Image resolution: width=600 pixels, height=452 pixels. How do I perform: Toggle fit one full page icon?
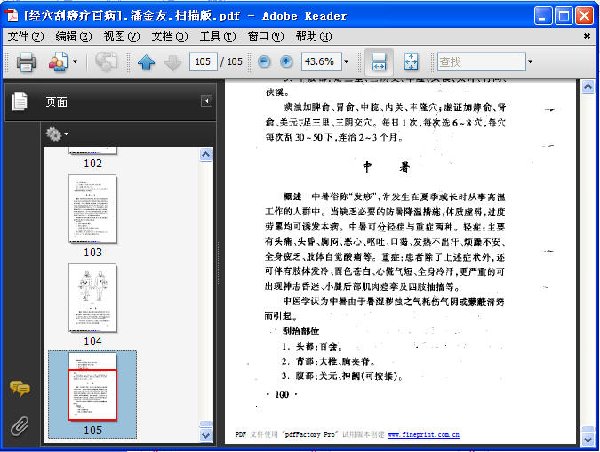coord(411,62)
